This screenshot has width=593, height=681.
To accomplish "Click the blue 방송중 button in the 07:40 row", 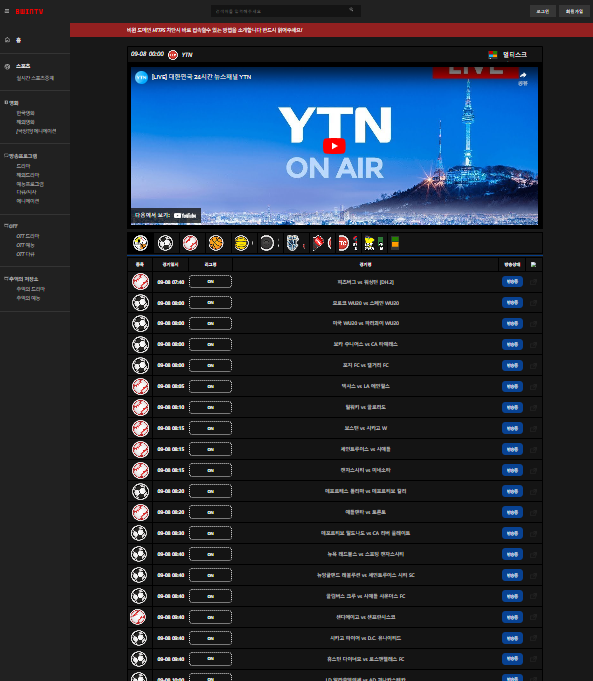I will (x=512, y=282).
